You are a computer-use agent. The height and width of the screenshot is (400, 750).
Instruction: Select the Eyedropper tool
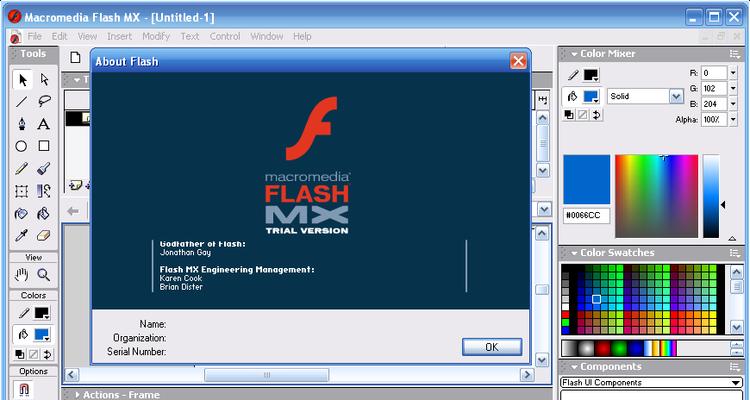coord(22,235)
